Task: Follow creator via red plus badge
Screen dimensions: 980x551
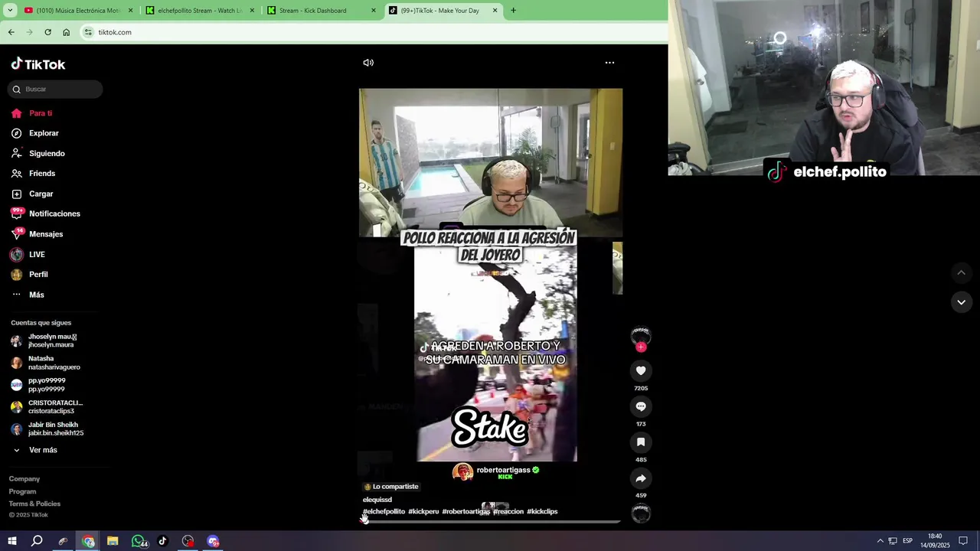Action: [641, 347]
